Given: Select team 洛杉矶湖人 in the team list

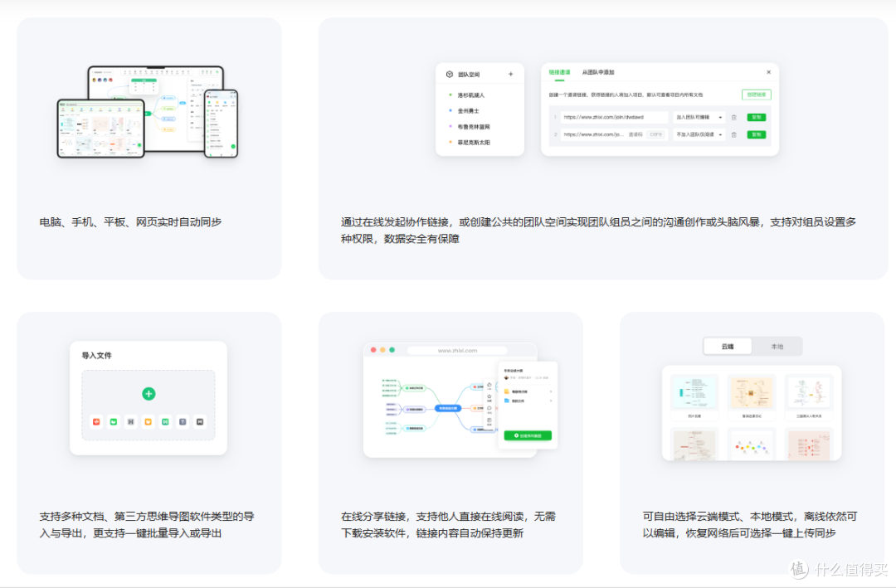Looking at the screenshot, I should tap(470, 95).
